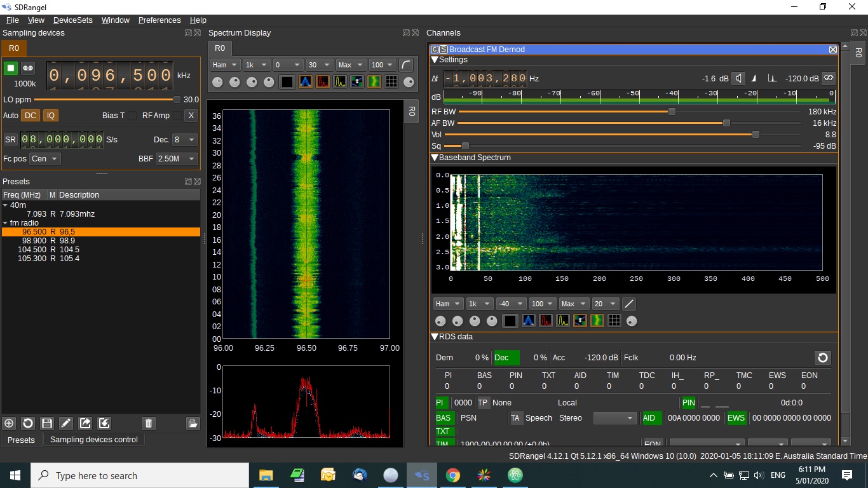Click the RF BW slider handle
Screen dimensions: 868x488
(x=672, y=112)
